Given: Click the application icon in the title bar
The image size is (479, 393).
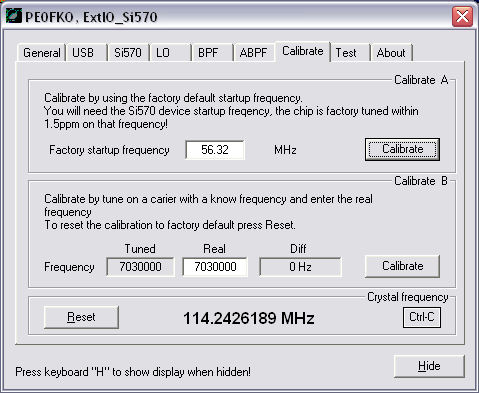Looking at the screenshot, I should tap(14, 16).
